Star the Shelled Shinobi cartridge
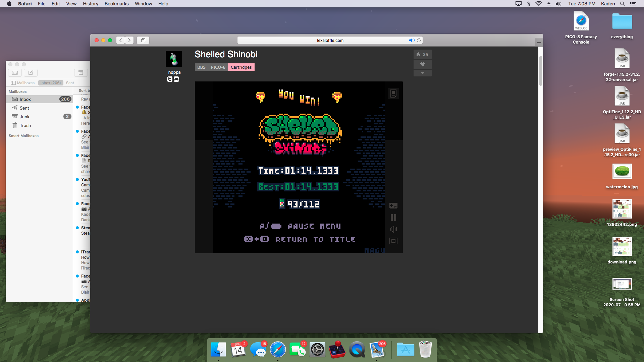Screen dimensions: 644x362 tap(422, 54)
